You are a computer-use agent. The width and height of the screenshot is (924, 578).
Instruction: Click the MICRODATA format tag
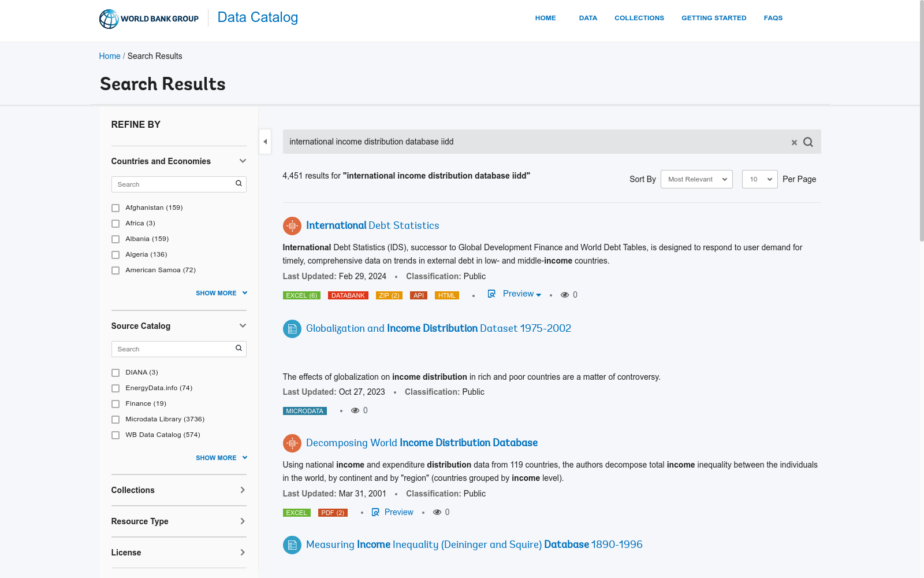[305, 411]
